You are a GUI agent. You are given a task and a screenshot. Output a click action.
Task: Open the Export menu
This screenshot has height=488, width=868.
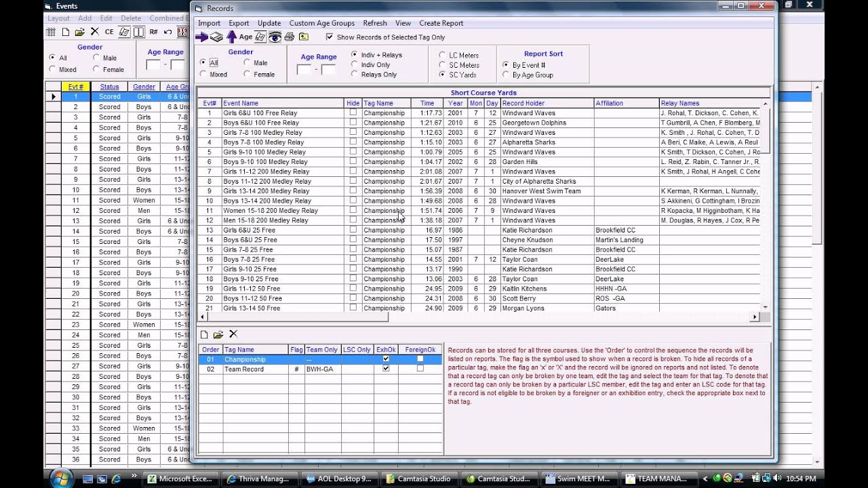point(239,23)
